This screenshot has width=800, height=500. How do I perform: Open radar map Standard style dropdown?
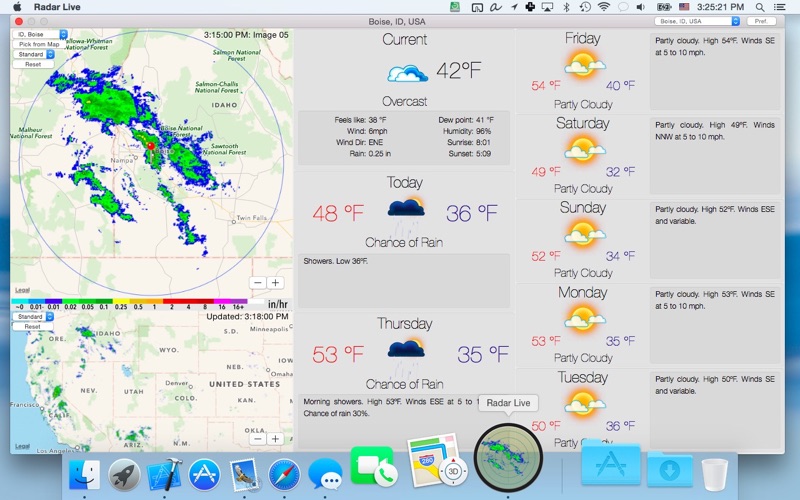[x=33, y=54]
